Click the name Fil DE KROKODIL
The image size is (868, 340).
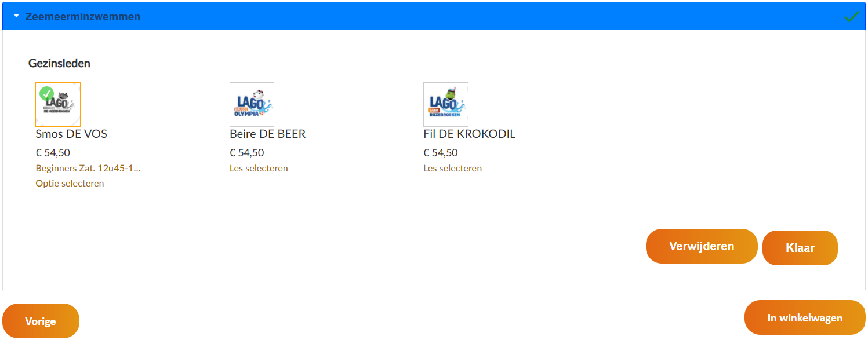click(469, 134)
